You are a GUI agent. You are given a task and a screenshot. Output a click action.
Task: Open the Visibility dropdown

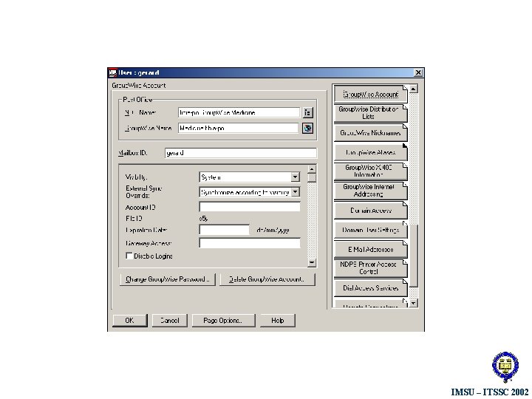click(295, 177)
